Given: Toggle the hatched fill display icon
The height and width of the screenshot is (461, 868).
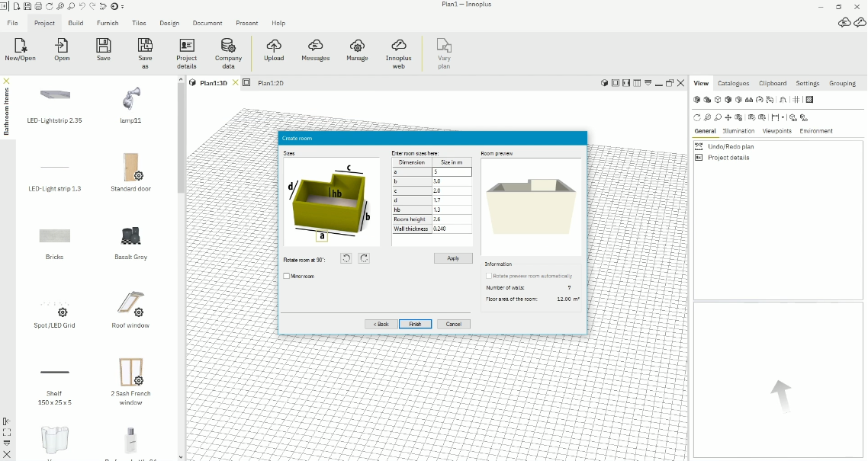Looking at the screenshot, I should pyautogui.click(x=809, y=99).
